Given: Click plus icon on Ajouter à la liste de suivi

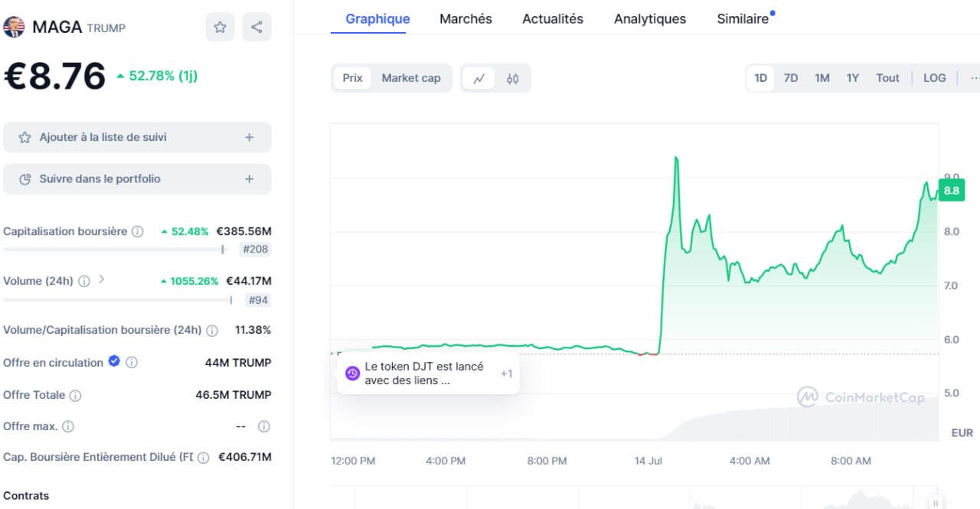Looking at the screenshot, I should click(x=249, y=138).
